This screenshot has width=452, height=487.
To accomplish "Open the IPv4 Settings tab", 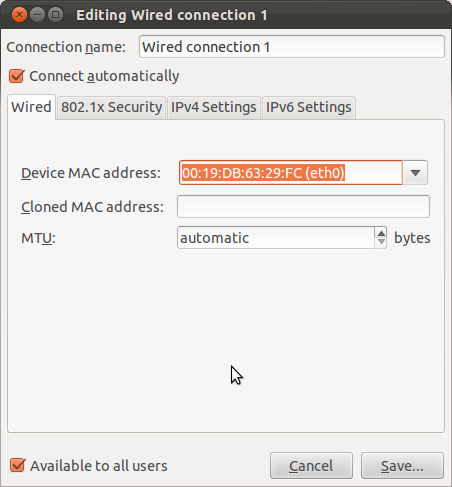I will click(x=214, y=107).
